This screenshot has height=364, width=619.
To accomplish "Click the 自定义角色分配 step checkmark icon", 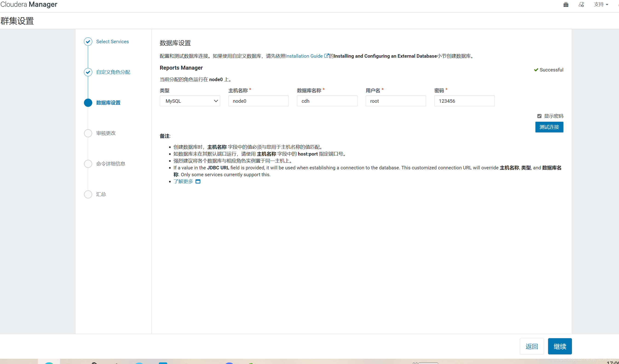I will pos(88,72).
